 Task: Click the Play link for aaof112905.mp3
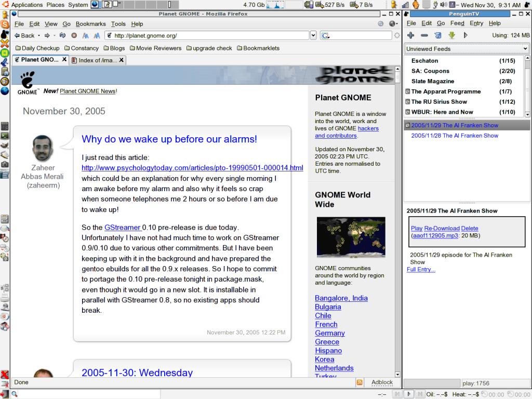pos(417,229)
